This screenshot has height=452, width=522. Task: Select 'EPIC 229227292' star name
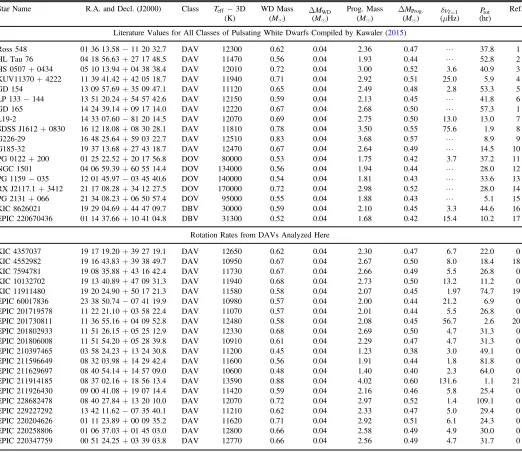(26, 411)
